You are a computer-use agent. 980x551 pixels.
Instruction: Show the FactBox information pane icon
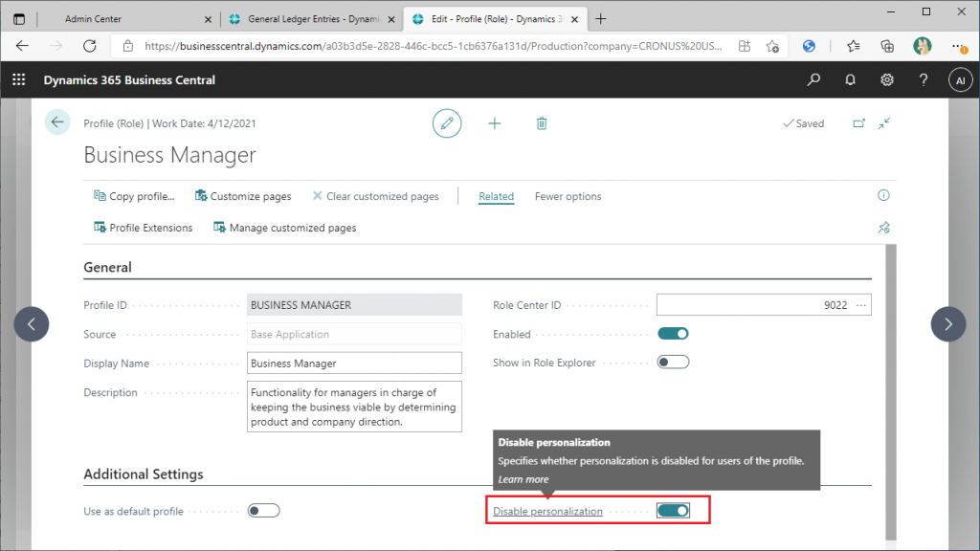tap(883, 195)
